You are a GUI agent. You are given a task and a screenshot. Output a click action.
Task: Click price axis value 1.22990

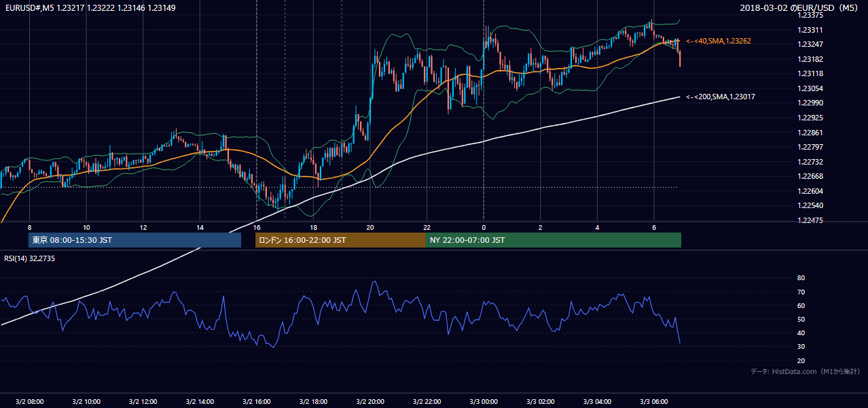tap(810, 103)
